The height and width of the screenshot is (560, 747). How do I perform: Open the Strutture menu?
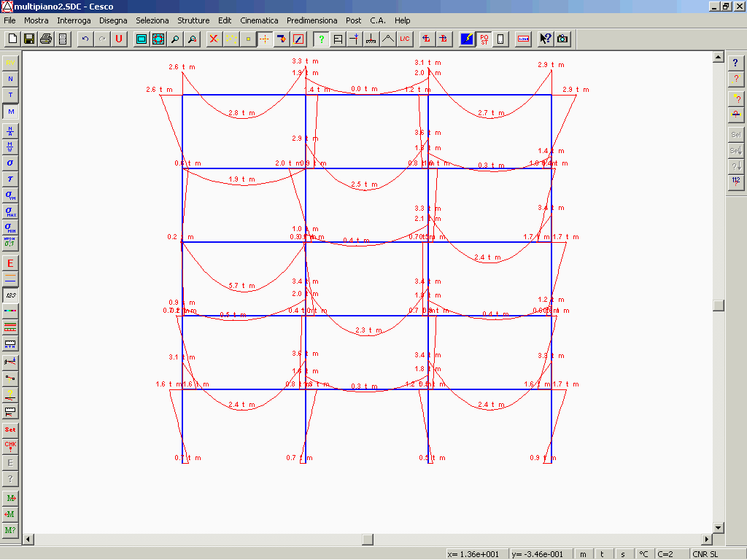tap(193, 20)
